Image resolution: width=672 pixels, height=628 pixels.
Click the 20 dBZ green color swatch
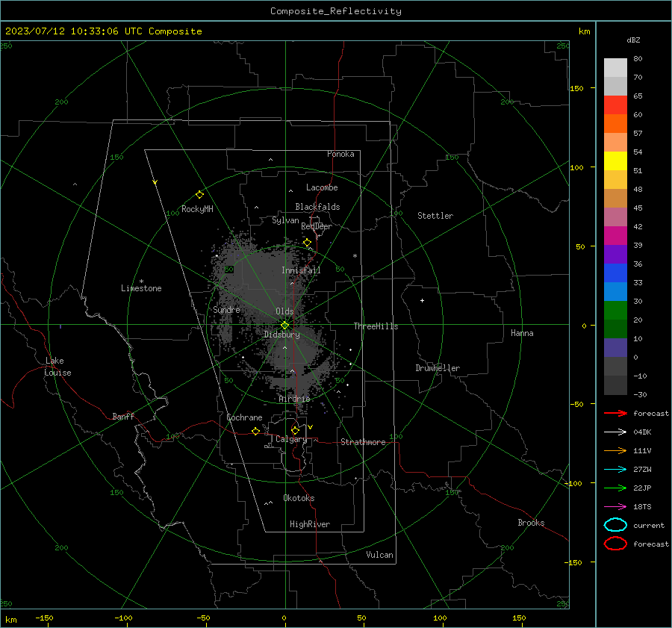click(x=615, y=311)
